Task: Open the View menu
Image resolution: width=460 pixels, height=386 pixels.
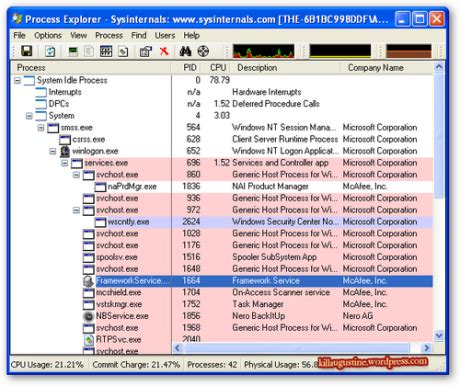Action: pos(78,35)
